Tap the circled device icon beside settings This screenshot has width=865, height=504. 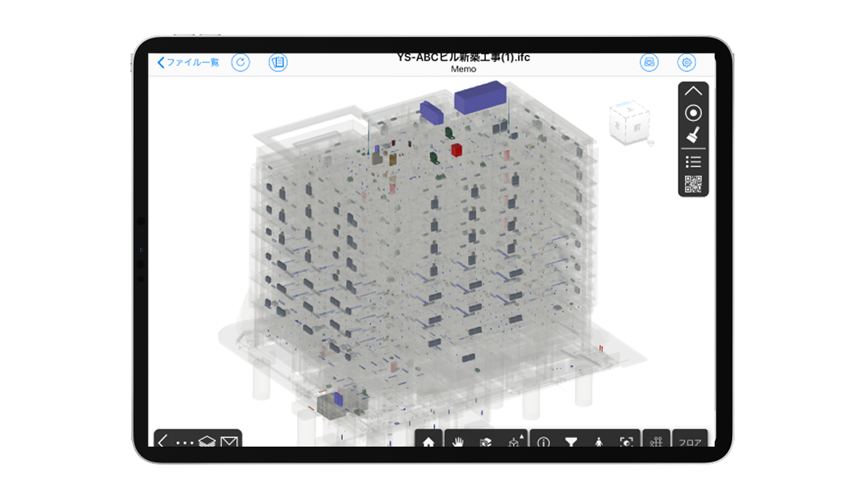tap(650, 63)
